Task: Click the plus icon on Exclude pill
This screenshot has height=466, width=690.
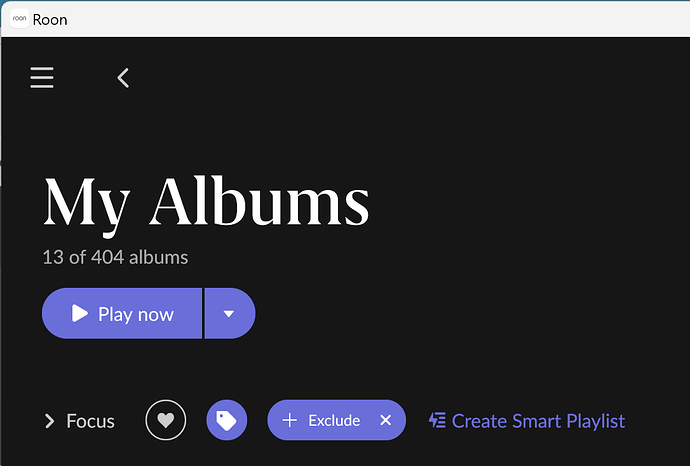Action: [x=290, y=420]
